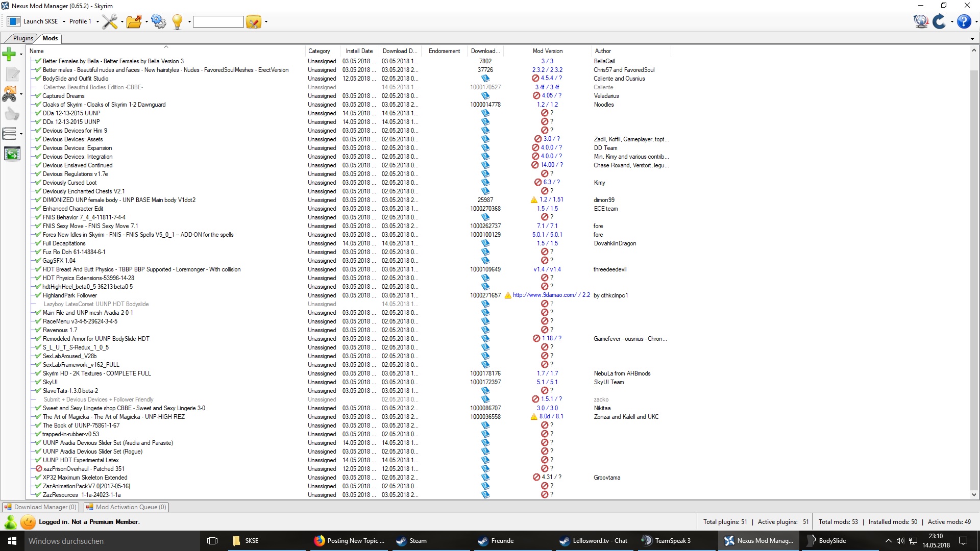Click the smiley login status icon
Viewport: 980px width, 551px height.
coord(28,522)
